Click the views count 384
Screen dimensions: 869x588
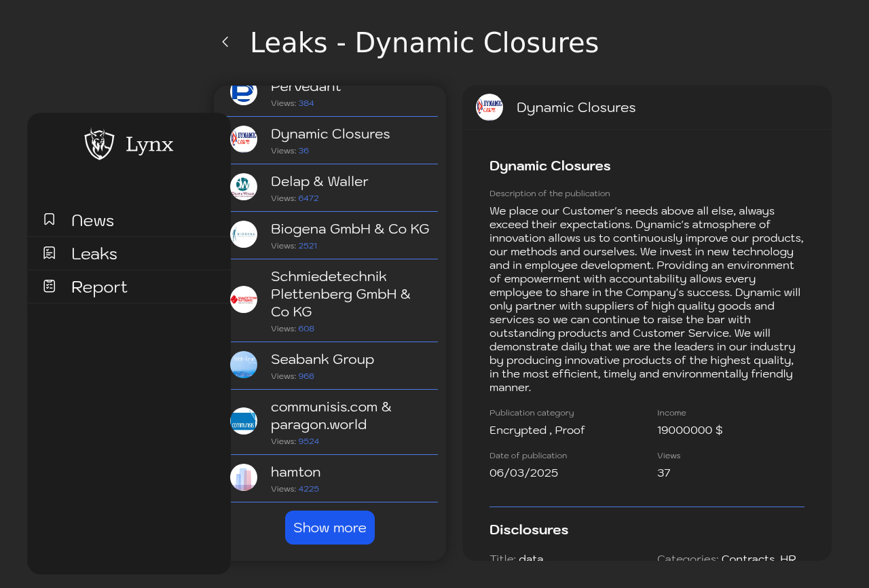(306, 103)
